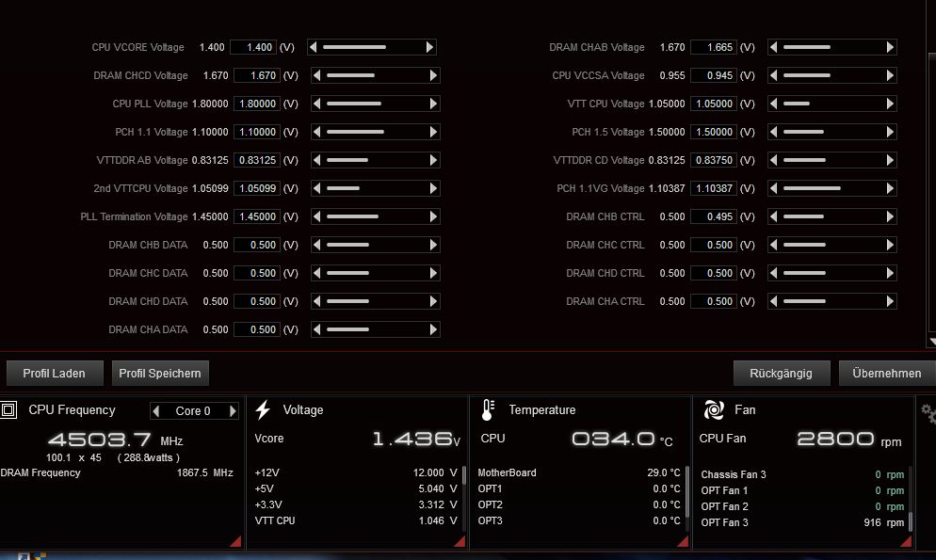Viewport: 936px width, 560px height.
Task: Click the Profil Speichern button
Action: tap(160, 374)
